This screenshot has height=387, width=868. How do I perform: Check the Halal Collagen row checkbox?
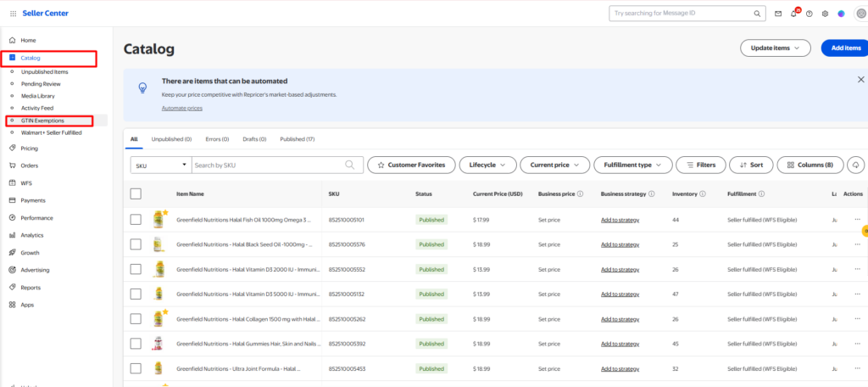coord(136,319)
